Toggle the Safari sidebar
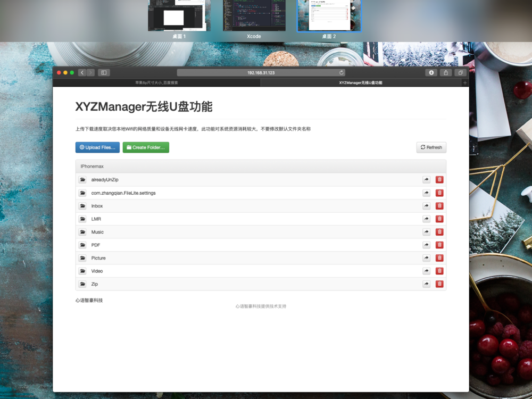Image resolution: width=532 pixels, height=399 pixels. click(104, 72)
